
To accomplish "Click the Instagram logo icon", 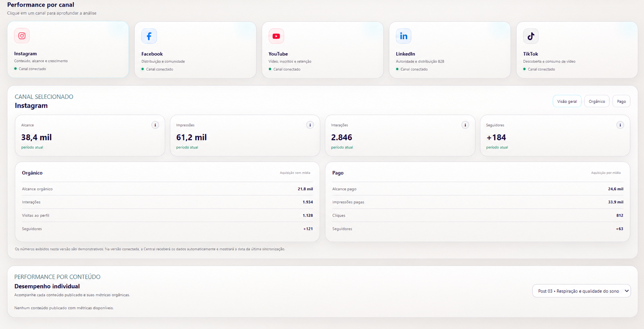I will point(22,36).
